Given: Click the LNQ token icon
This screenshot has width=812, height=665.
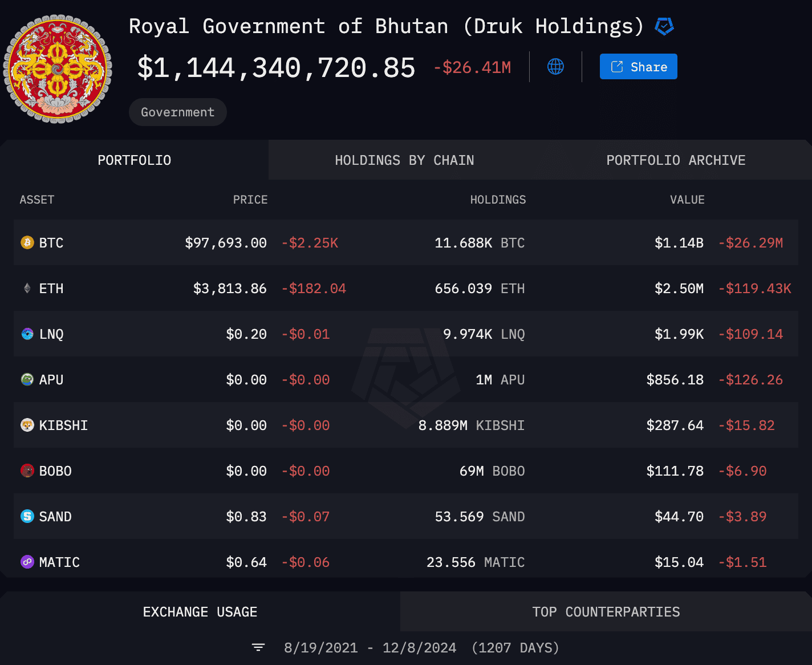Looking at the screenshot, I should (27, 334).
